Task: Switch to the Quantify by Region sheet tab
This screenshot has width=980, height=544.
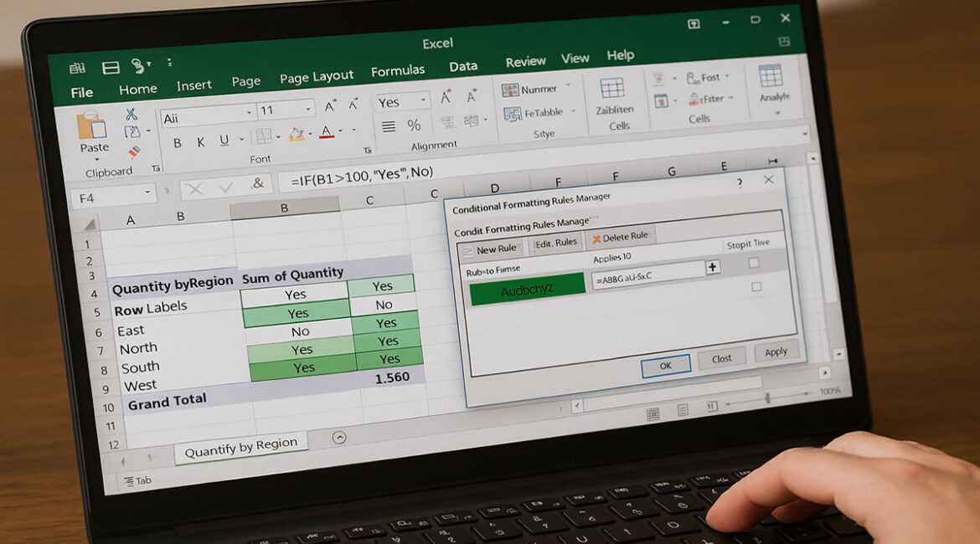Action: click(240, 448)
